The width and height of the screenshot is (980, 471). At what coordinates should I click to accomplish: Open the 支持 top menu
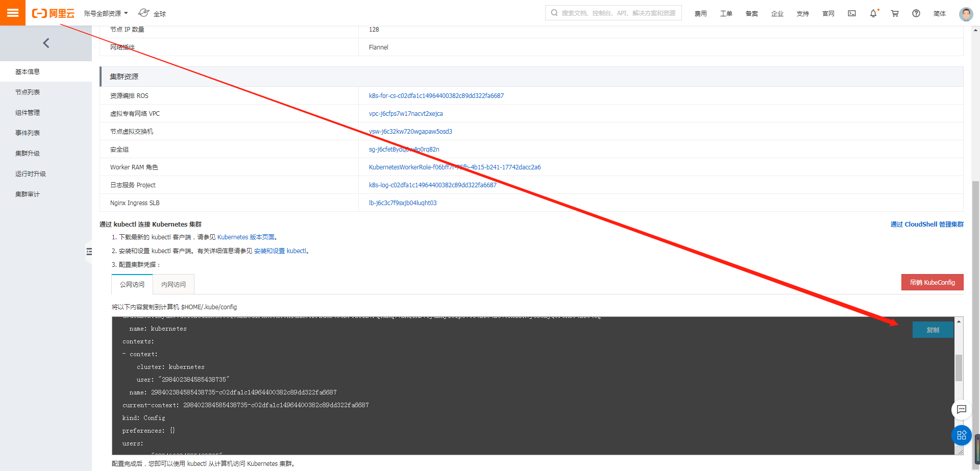click(802, 13)
